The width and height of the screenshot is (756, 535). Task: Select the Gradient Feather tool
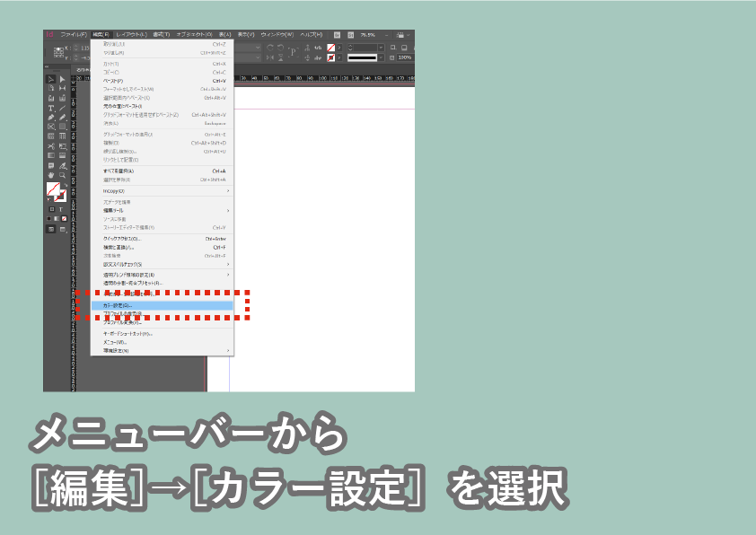[x=62, y=155]
